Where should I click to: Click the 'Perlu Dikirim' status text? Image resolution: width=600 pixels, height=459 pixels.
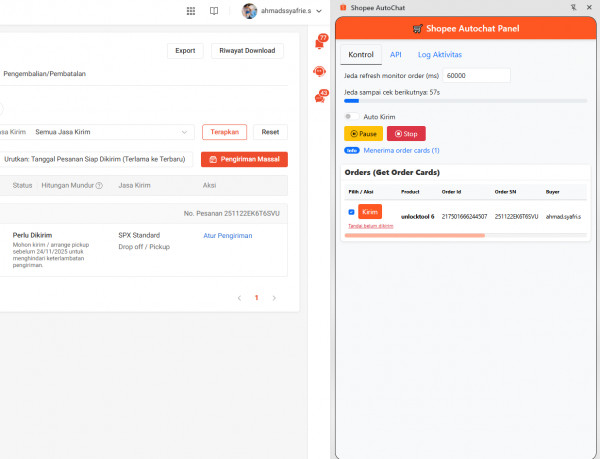pos(32,235)
